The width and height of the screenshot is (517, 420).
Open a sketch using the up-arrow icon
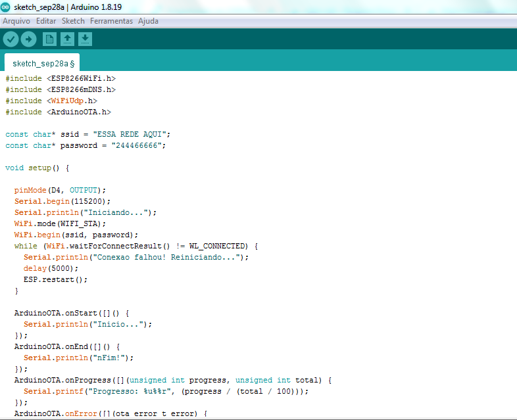[x=67, y=39]
